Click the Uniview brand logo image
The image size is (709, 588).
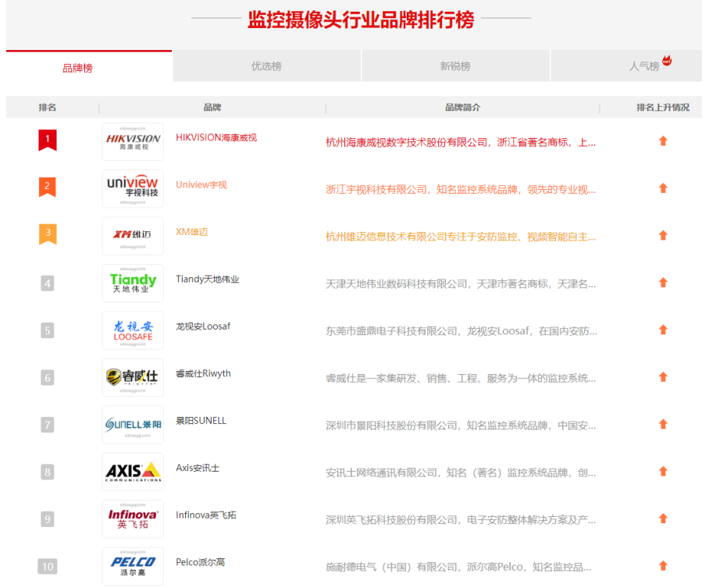133,188
